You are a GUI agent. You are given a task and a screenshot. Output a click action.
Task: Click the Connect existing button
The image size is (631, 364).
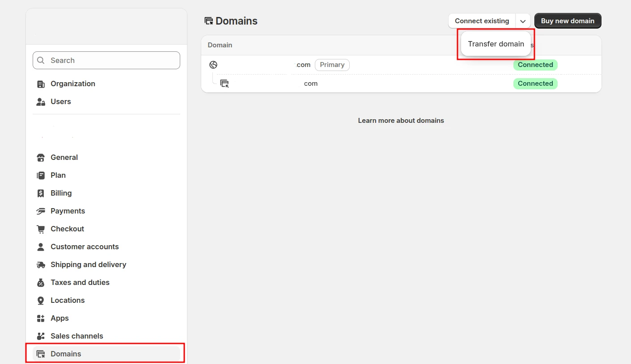[482, 21]
